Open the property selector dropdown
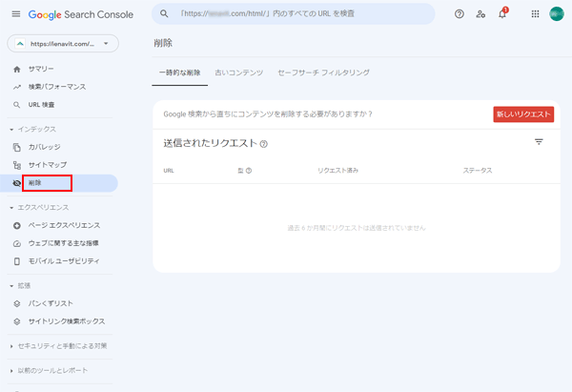Image resolution: width=572 pixels, height=392 pixels. pyautogui.click(x=63, y=44)
